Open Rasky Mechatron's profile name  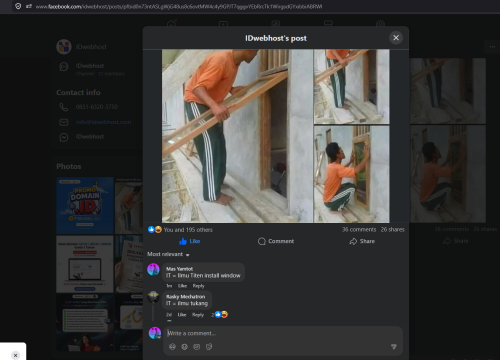tap(185, 297)
